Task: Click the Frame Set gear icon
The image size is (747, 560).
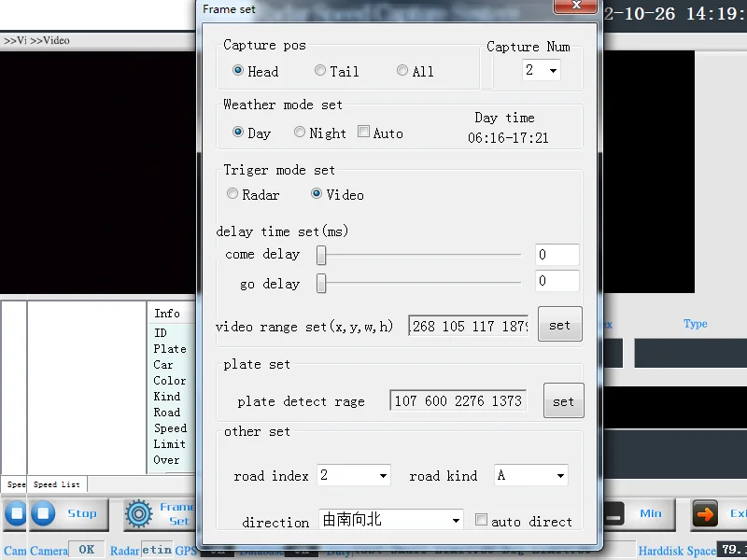Action: pyautogui.click(x=139, y=513)
